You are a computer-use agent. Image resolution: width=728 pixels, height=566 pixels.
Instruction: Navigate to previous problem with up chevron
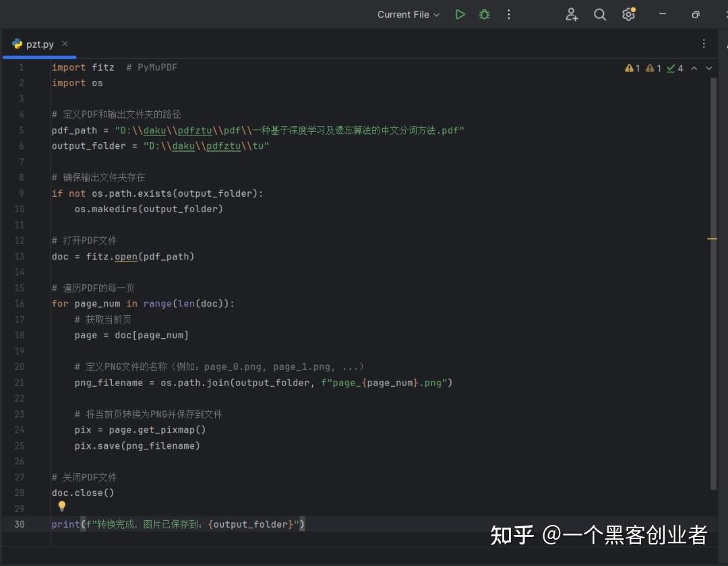[x=694, y=67]
